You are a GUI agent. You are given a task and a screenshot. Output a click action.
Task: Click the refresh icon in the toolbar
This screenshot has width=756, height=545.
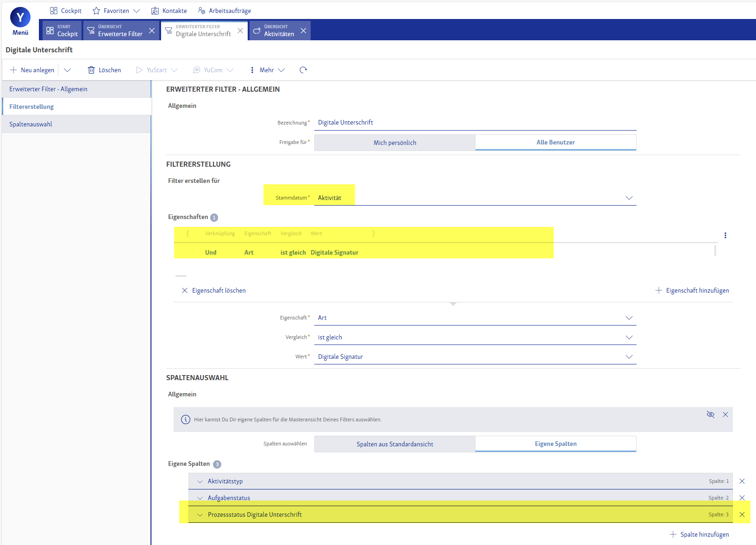point(303,70)
